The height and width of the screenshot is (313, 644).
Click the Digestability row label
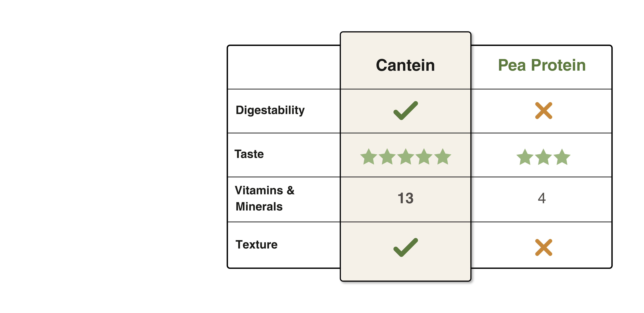pos(270,110)
